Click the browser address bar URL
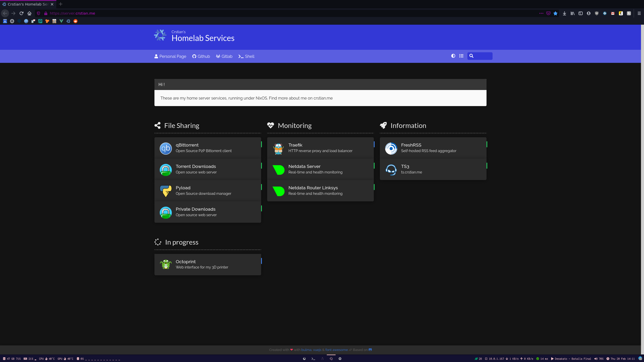Image resolution: width=644 pixels, height=362 pixels. pyautogui.click(x=72, y=13)
